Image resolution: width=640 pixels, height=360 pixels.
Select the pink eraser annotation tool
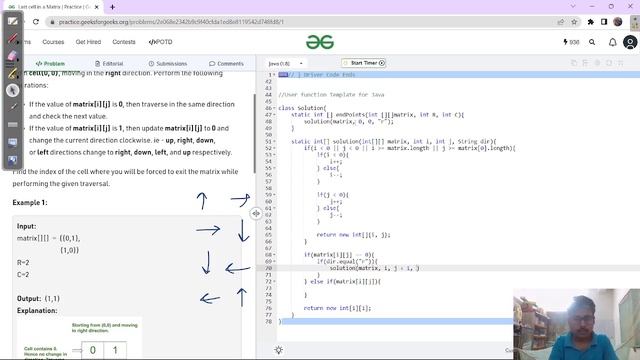click(x=13, y=56)
